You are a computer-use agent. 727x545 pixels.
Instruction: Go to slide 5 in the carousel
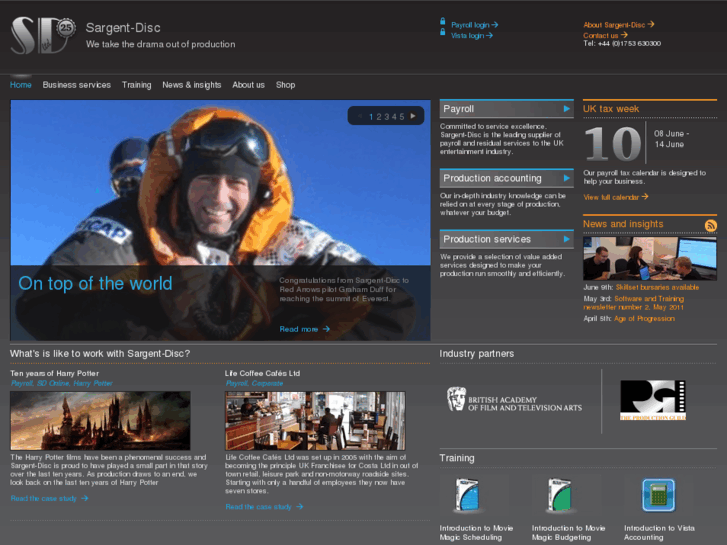click(402, 116)
